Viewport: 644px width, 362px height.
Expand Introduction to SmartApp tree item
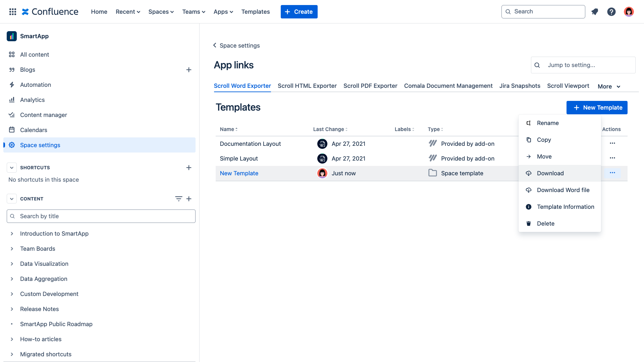point(12,234)
